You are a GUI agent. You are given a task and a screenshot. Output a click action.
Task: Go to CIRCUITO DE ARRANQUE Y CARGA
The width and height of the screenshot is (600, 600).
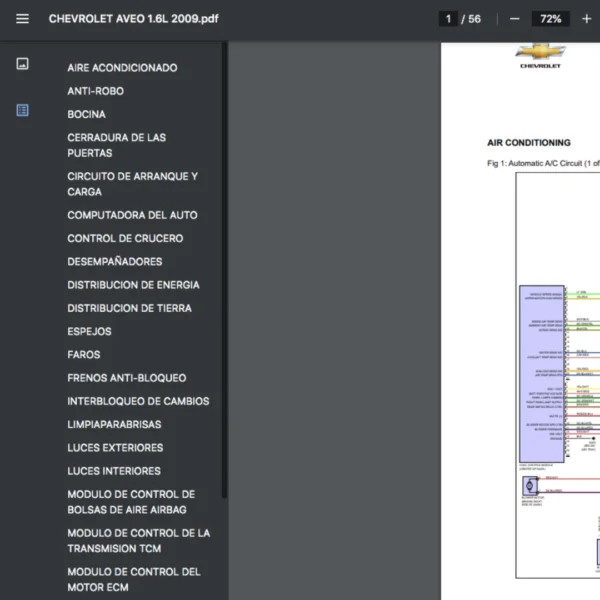[x=132, y=184]
